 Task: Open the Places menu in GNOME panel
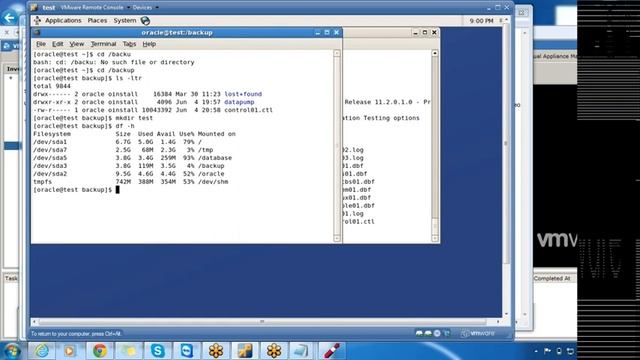point(97,20)
